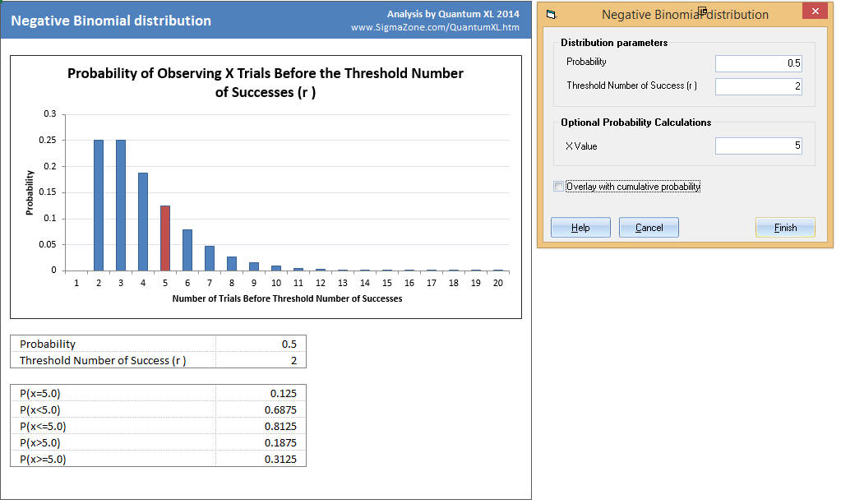
Task: Click Finish to confirm parameters
Action: (785, 228)
